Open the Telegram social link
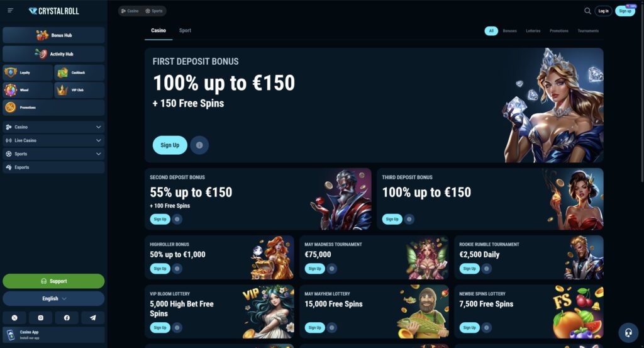 pos(93,318)
